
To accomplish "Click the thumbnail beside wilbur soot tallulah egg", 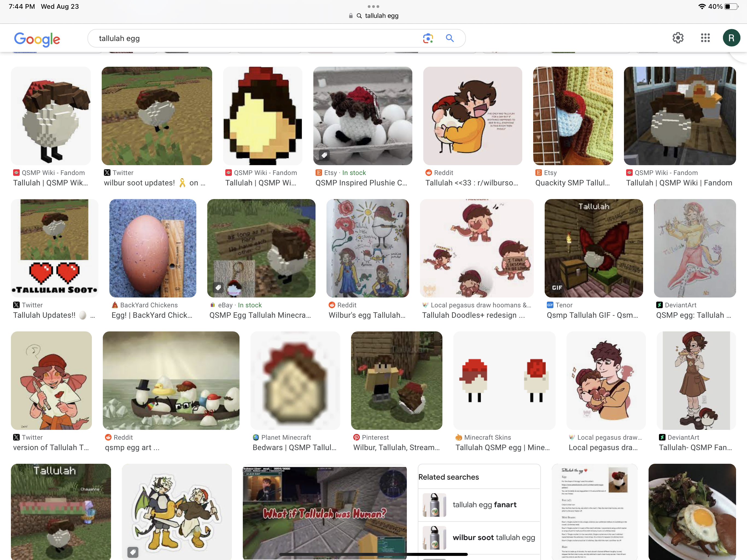I will pos(434,538).
